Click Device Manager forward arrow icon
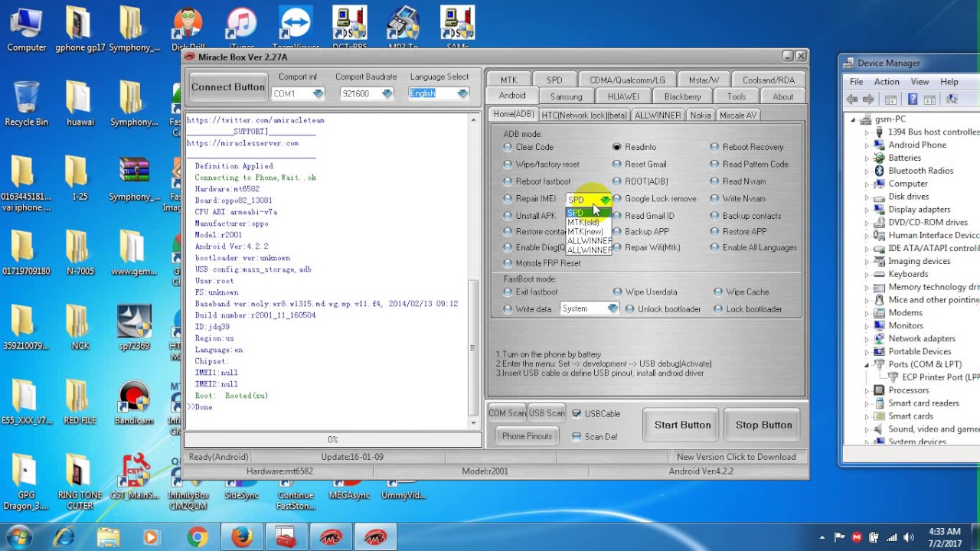 868,99
